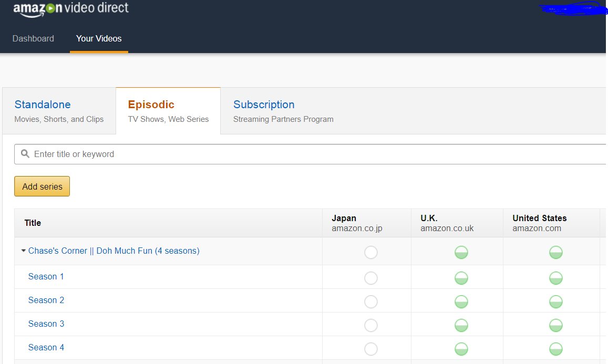Focus the title or keyword search field
This screenshot has width=608, height=364.
click(x=310, y=154)
